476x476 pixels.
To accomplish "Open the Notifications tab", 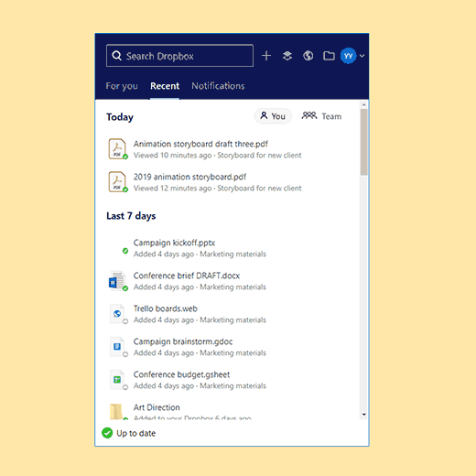I will (218, 86).
